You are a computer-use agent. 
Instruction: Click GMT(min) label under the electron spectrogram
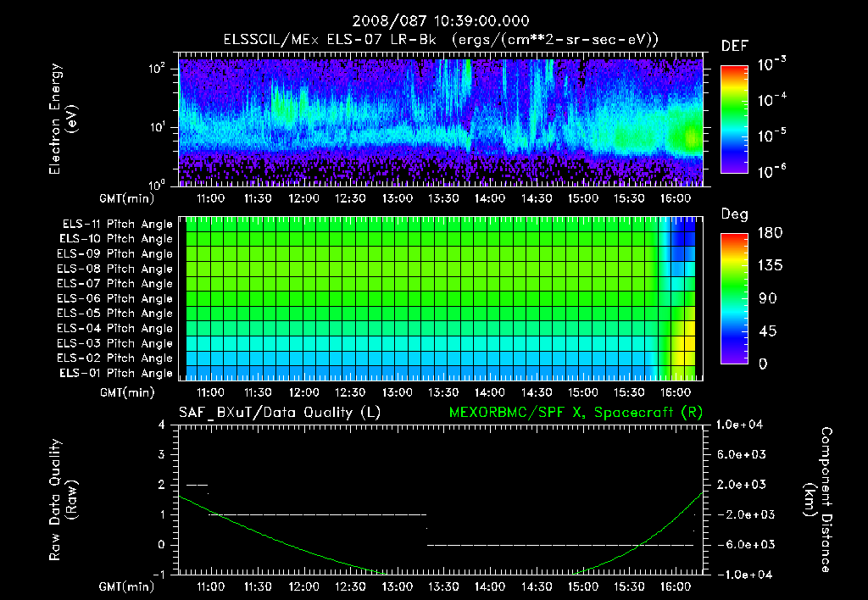coord(127,198)
